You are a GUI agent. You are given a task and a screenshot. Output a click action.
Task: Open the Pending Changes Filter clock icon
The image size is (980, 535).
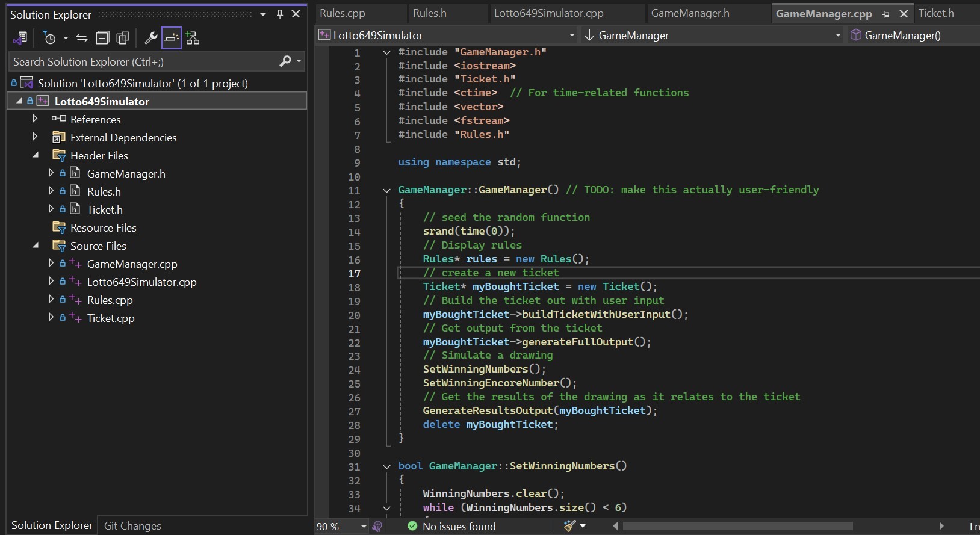pyautogui.click(x=50, y=39)
